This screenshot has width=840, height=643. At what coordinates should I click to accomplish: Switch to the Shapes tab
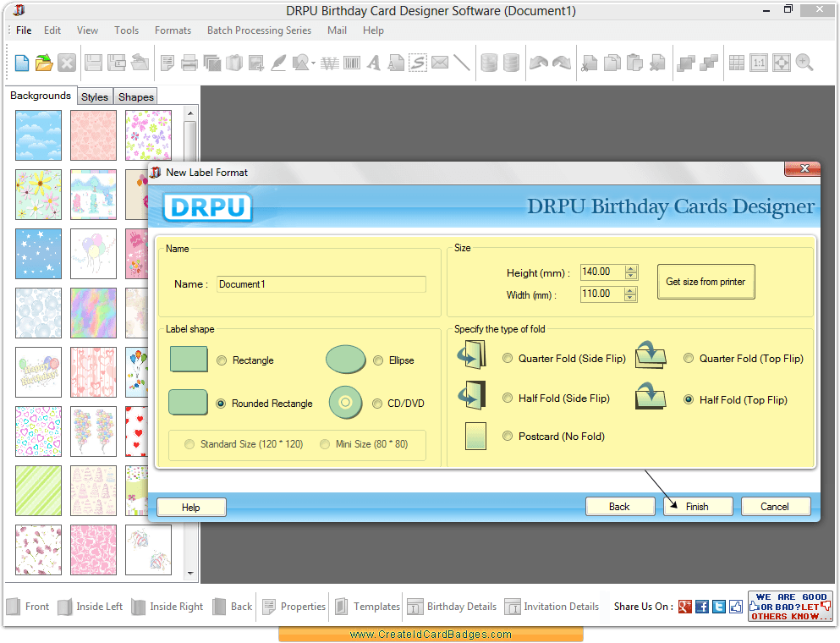pyautogui.click(x=136, y=97)
